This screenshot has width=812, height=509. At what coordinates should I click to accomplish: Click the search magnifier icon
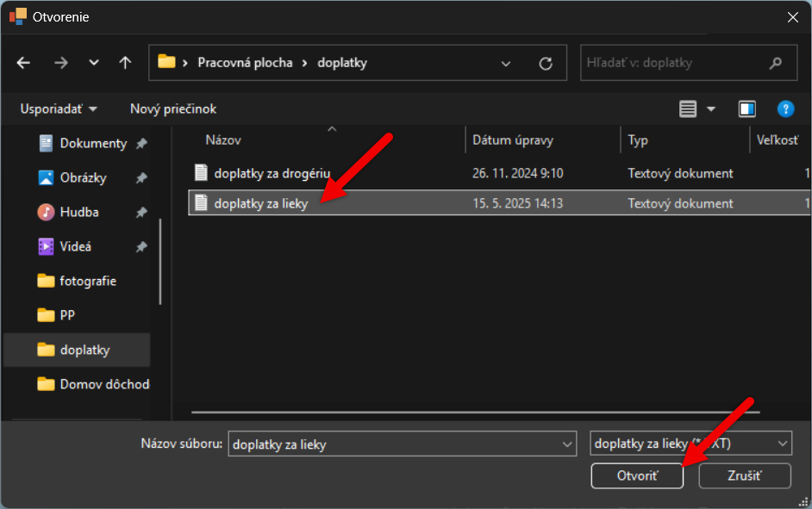click(x=775, y=63)
